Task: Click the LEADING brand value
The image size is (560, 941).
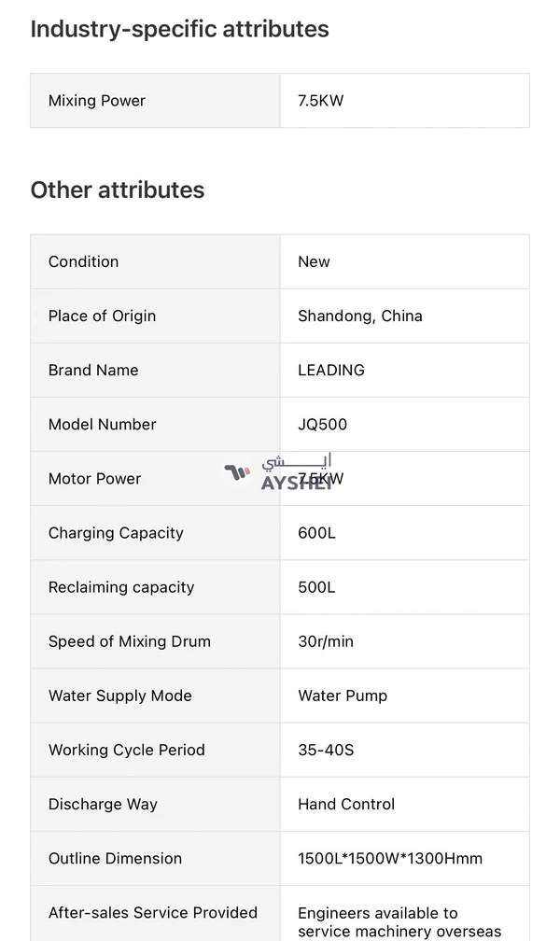Action: [x=330, y=370]
